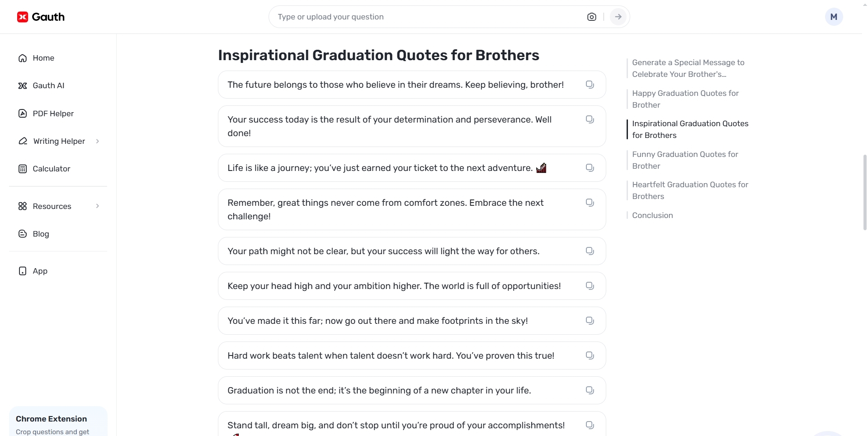868x436 pixels.
Task: Open Gauth AI from the sidebar
Action: [48, 85]
